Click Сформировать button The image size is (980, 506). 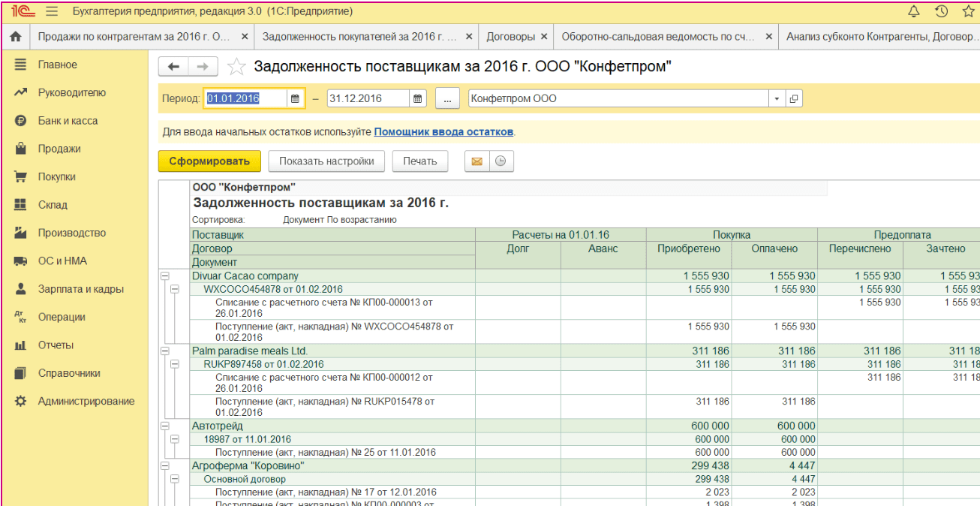click(x=209, y=161)
